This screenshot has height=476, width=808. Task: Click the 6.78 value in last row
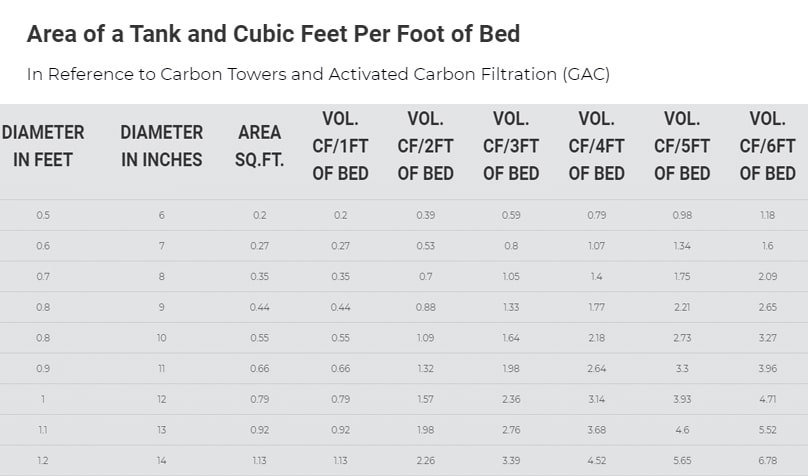click(x=767, y=461)
